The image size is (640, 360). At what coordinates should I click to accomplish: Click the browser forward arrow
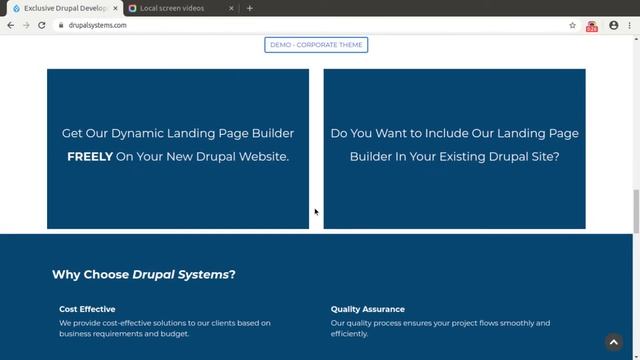point(26,25)
